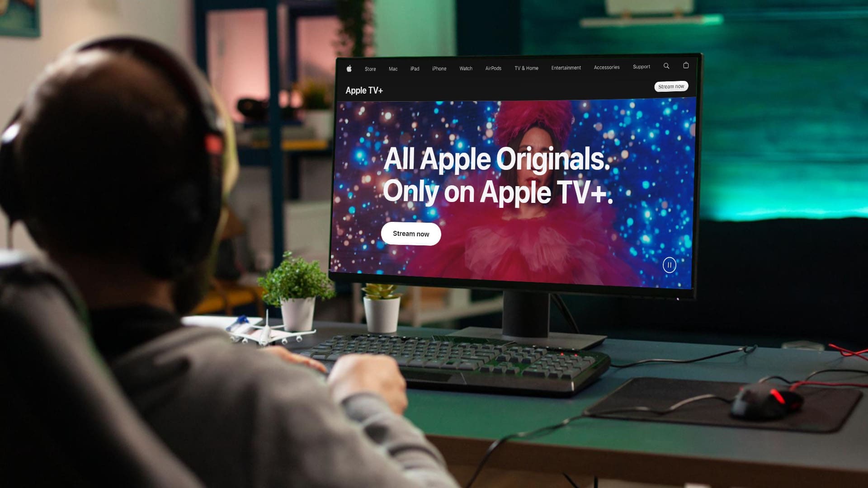Select the Watch menu navigation item
The width and height of the screenshot is (868, 488).
pos(466,68)
